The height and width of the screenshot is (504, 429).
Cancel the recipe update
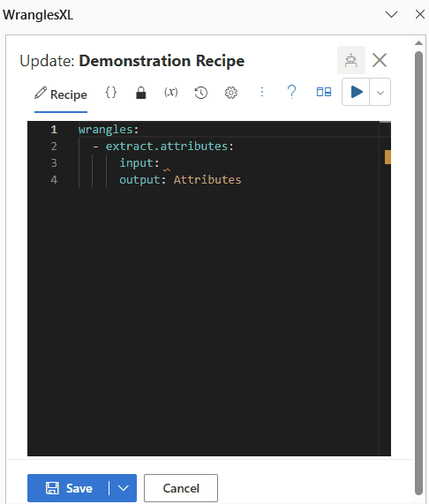tap(181, 488)
